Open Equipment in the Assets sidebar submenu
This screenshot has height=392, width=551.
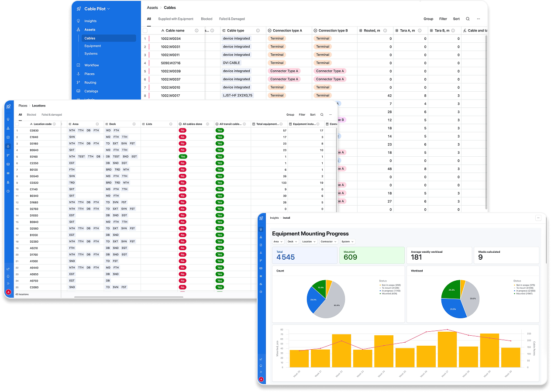coord(93,46)
